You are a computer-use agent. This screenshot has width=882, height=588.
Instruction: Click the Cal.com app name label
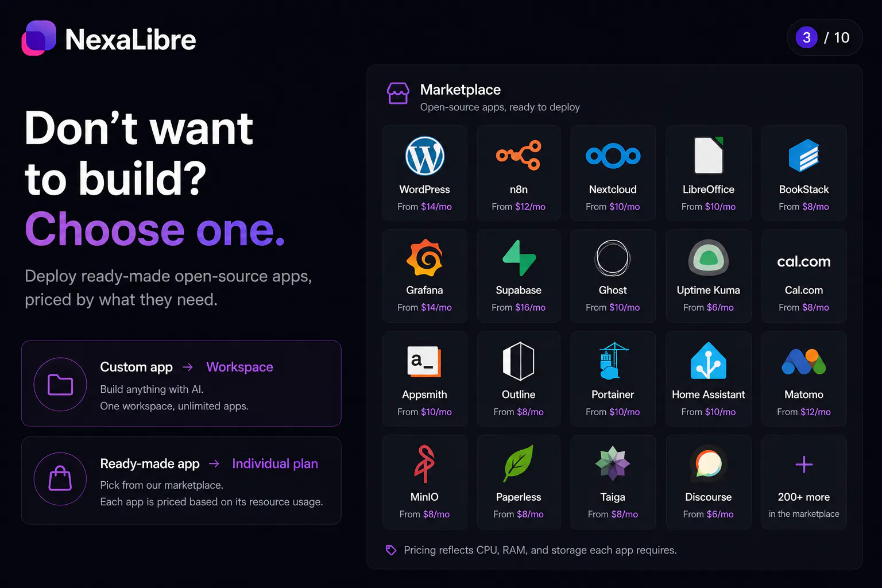coord(804,290)
